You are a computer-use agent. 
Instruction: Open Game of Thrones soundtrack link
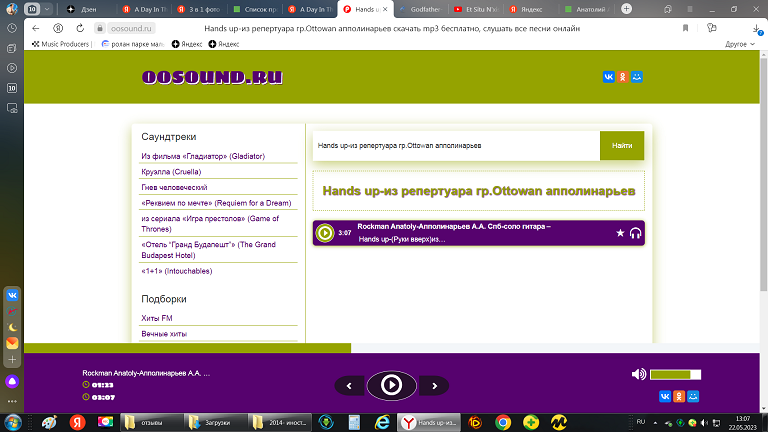point(210,224)
